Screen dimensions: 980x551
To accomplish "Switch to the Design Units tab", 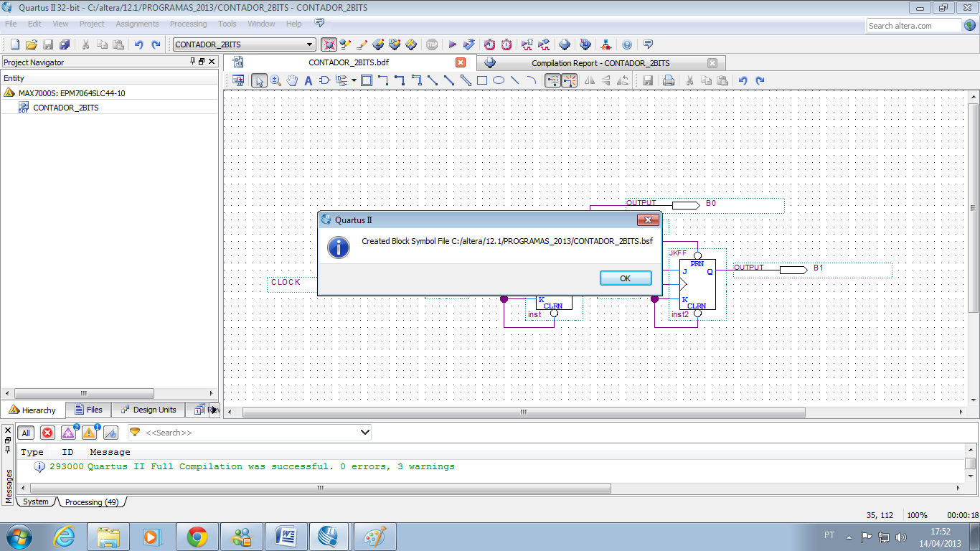I will click(x=149, y=410).
